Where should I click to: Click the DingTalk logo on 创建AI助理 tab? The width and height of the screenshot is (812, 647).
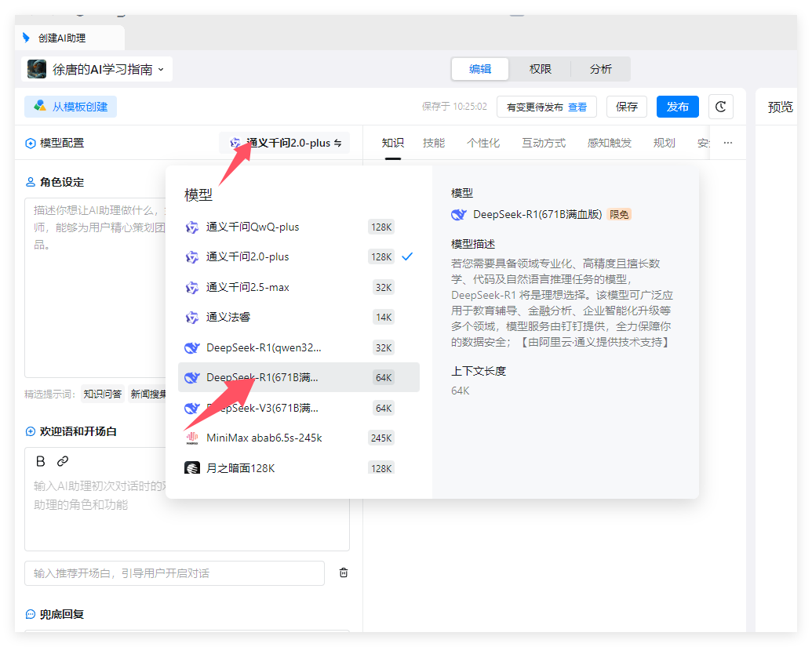click(27, 38)
